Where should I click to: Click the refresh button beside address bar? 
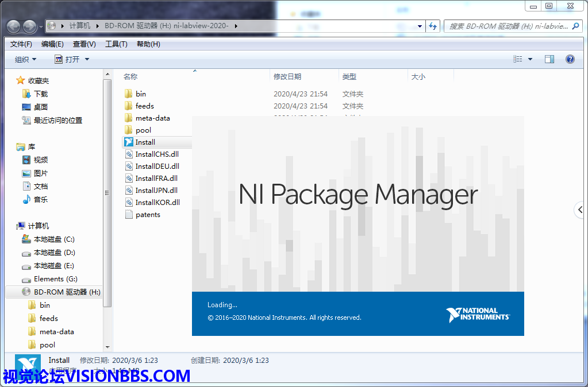[433, 26]
